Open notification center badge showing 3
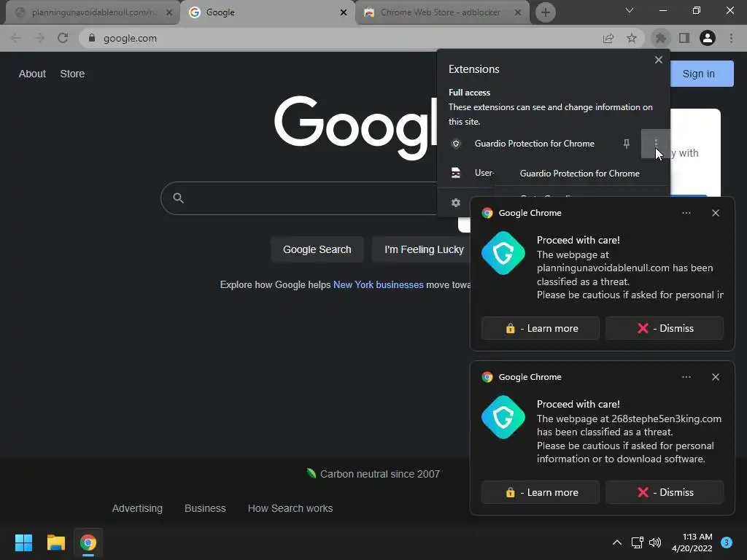Viewport: 747px width, 560px height. (x=727, y=542)
